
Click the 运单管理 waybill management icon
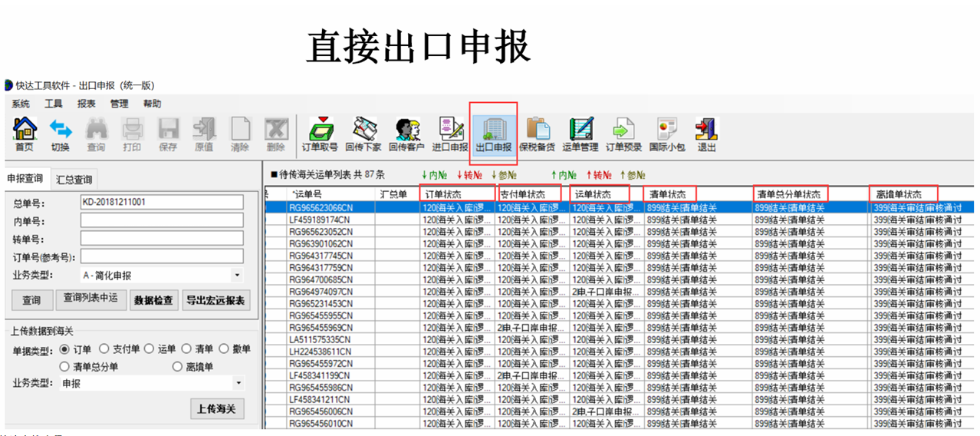click(580, 133)
